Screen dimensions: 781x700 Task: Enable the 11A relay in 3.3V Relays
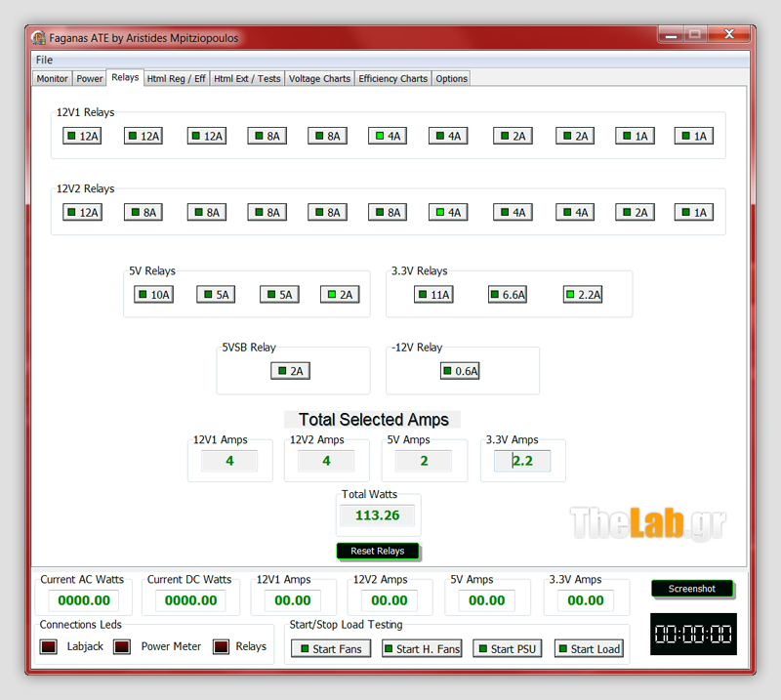click(x=433, y=295)
